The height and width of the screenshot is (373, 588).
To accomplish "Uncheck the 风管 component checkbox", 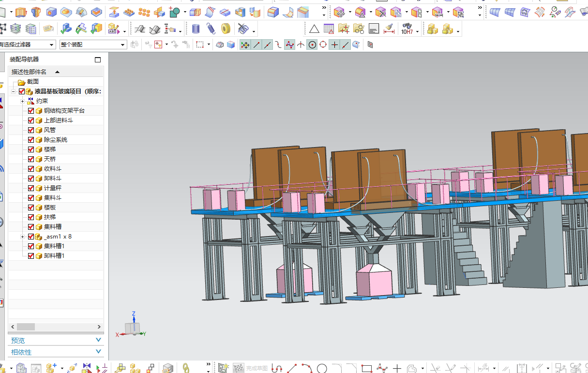I will [x=31, y=130].
